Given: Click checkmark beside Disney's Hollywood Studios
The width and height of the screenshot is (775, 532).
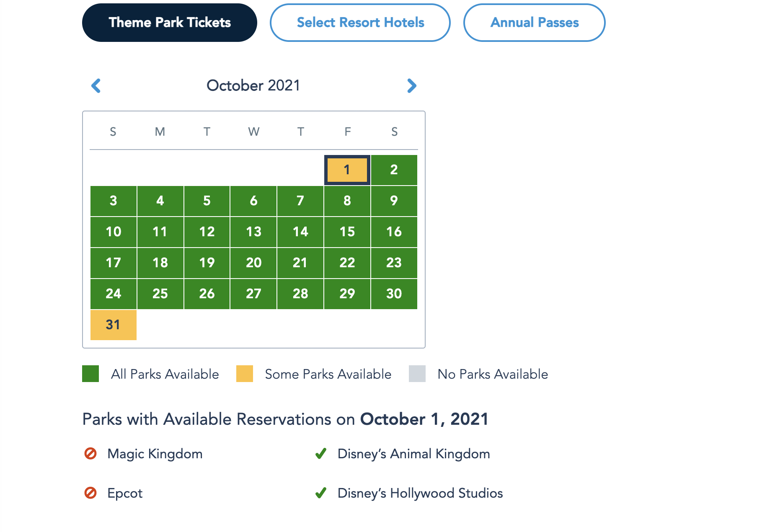Looking at the screenshot, I should tap(321, 493).
